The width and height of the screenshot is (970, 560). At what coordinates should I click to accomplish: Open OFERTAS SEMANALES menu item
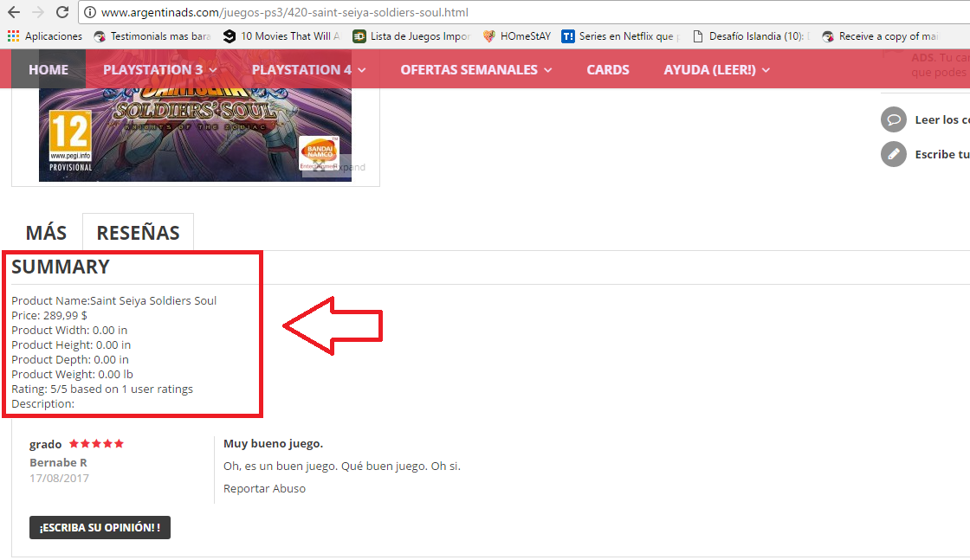[469, 70]
